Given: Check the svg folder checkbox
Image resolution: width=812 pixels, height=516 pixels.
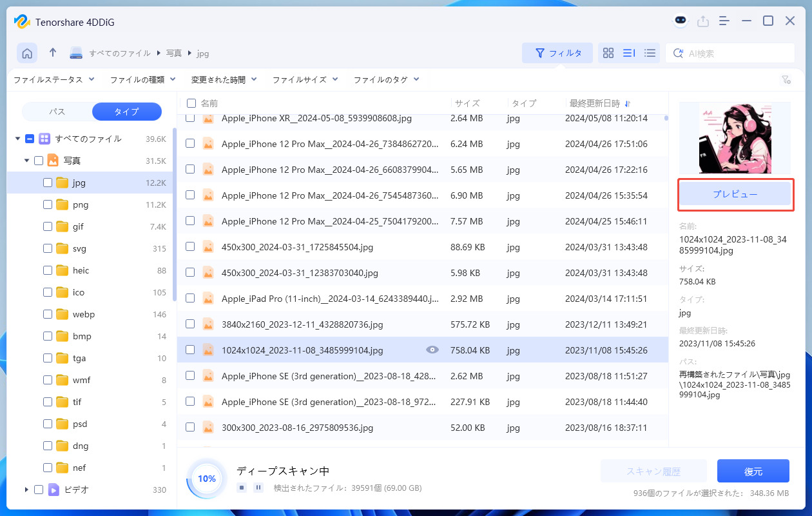Looking at the screenshot, I should (x=48, y=248).
